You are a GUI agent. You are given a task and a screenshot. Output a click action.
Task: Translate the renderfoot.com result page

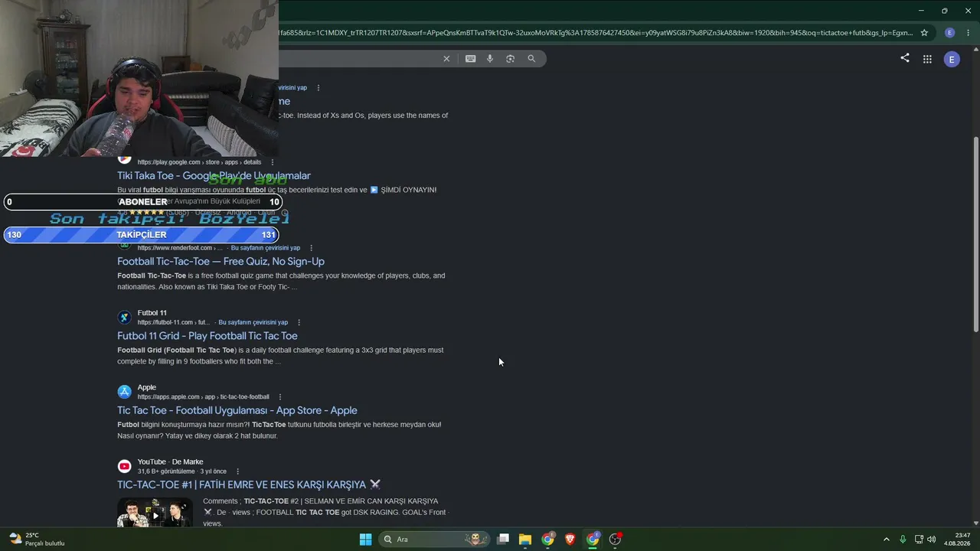266,248
